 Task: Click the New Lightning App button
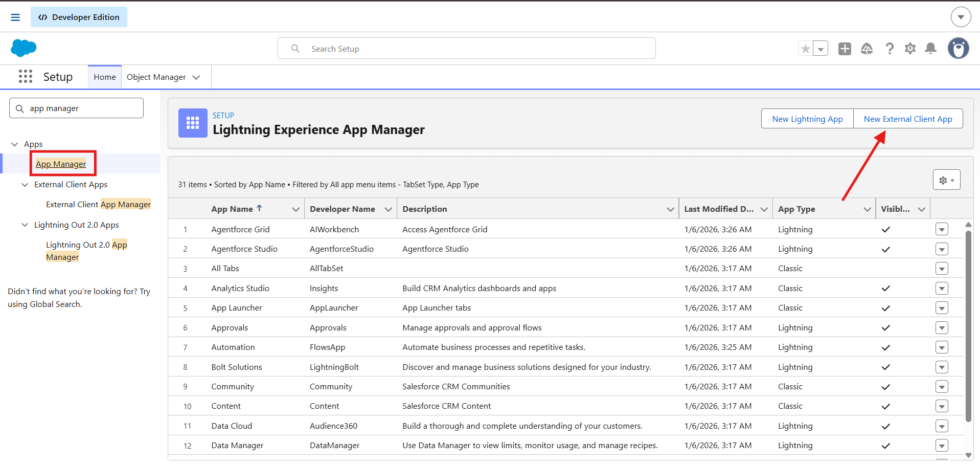[x=807, y=119]
